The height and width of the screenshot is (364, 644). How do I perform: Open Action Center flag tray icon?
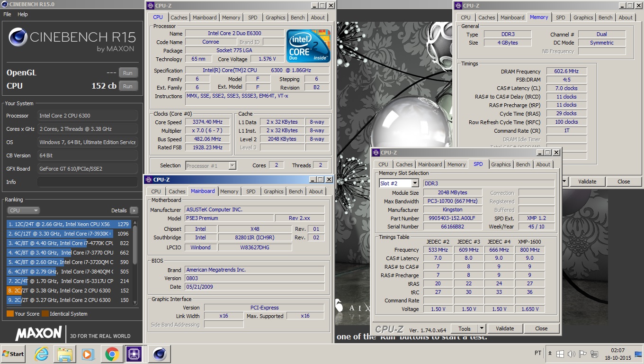coord(582,354)
